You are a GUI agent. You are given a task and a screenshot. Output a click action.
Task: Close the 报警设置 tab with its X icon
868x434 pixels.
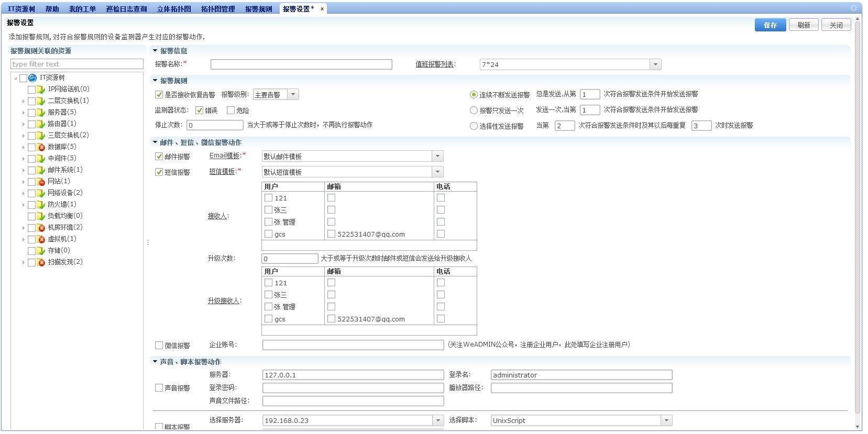tap(322, 9)
